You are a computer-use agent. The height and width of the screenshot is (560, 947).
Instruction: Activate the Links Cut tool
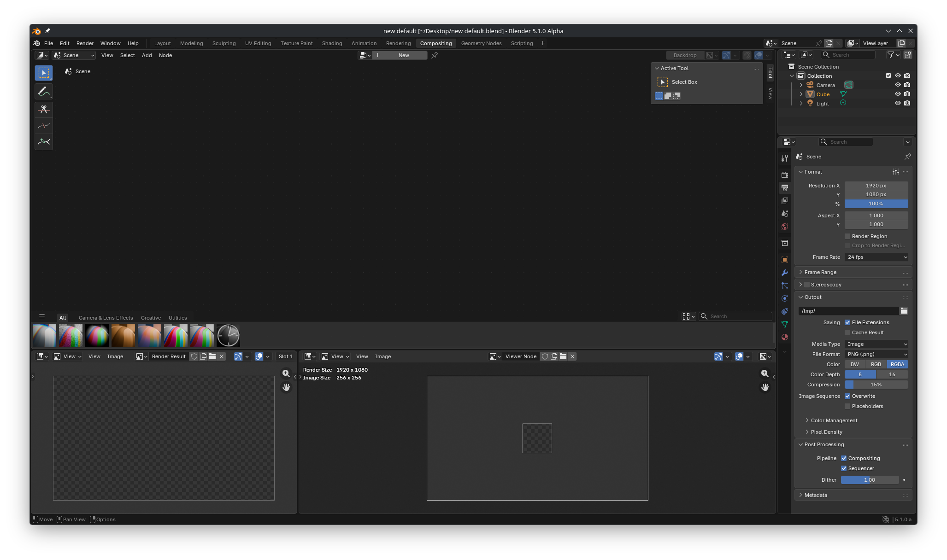[44, 109]
